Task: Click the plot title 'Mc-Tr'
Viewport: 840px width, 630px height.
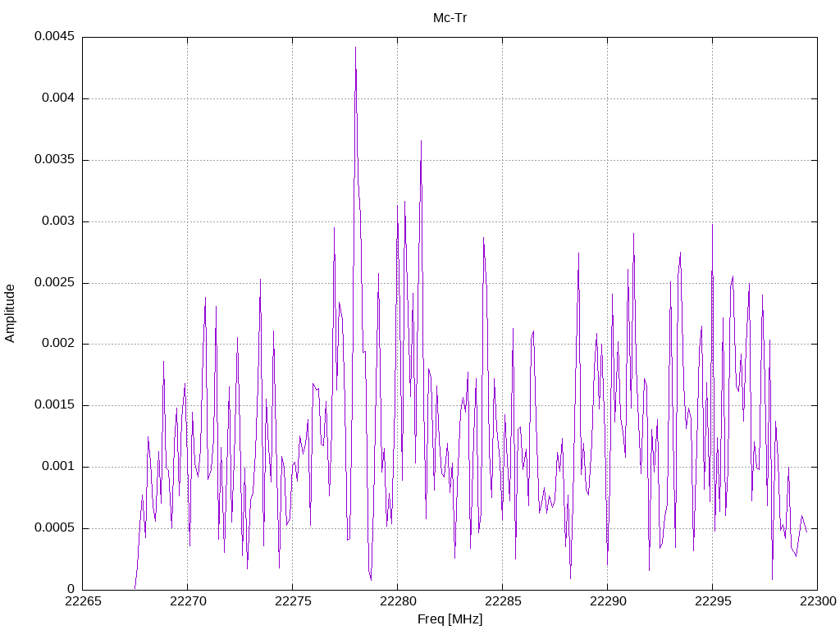Action: coord(450,18)
